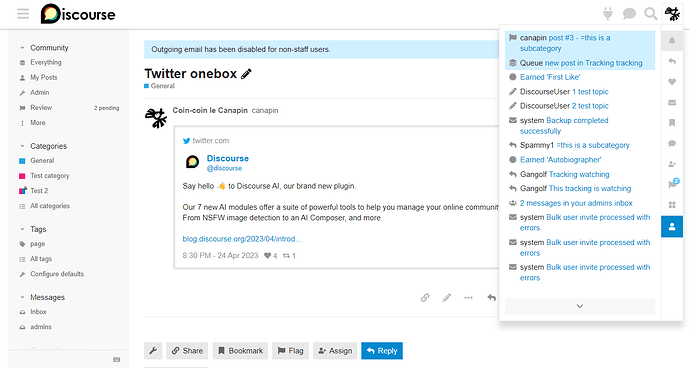Edit the post with pencil icon

[447, 298]
